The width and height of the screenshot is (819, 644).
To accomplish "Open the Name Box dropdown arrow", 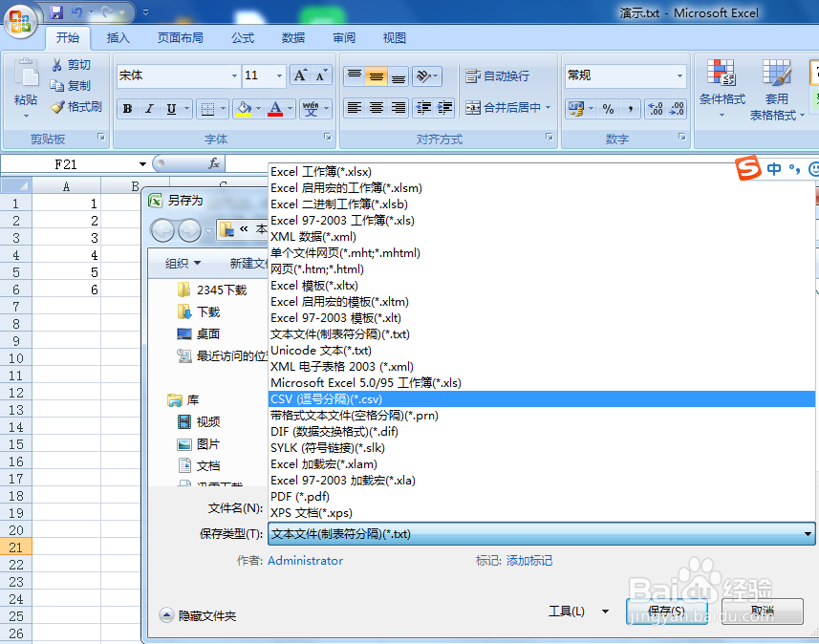I will pos(142,164).
